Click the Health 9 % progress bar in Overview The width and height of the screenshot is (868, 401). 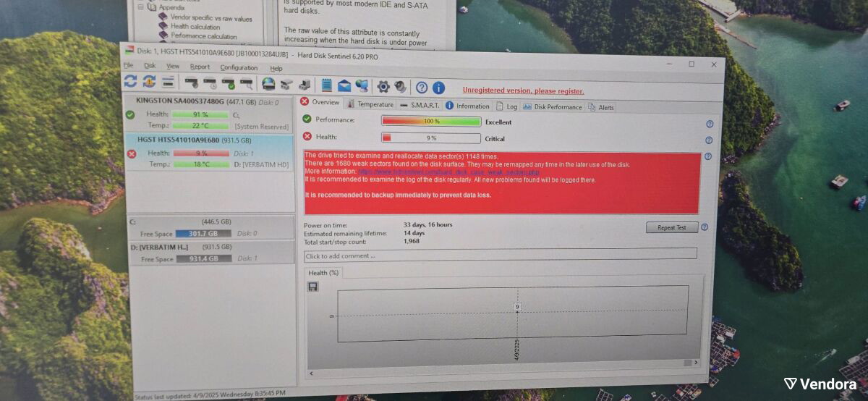pos(431,138)
